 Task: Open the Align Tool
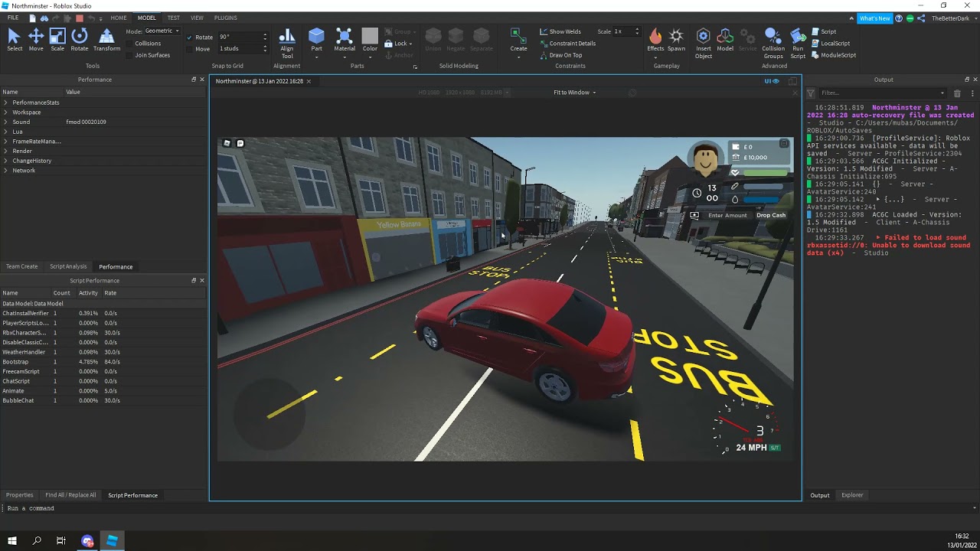pyautogui.click(x=287, y=44)
